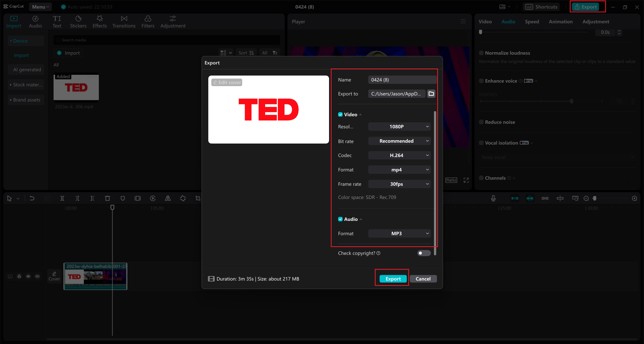
Task: Record a voiceover with the microphone icon
Action: (x=493, y=198)
